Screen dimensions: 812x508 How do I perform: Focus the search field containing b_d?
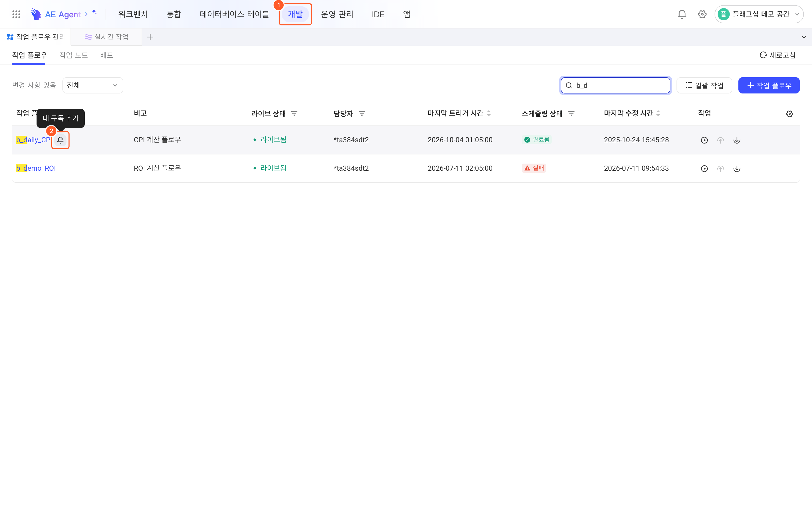pyautogui.click(x=615, y=85)
